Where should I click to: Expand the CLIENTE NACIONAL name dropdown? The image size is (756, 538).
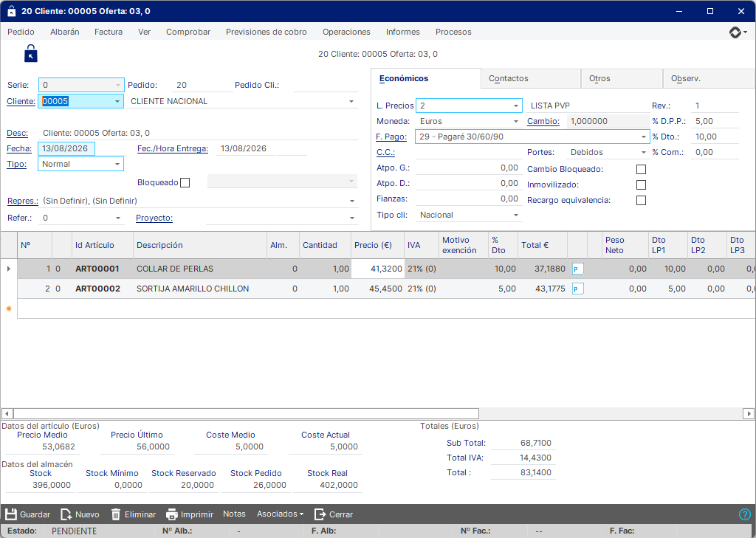pyautogui.click(x=351, y=101)
